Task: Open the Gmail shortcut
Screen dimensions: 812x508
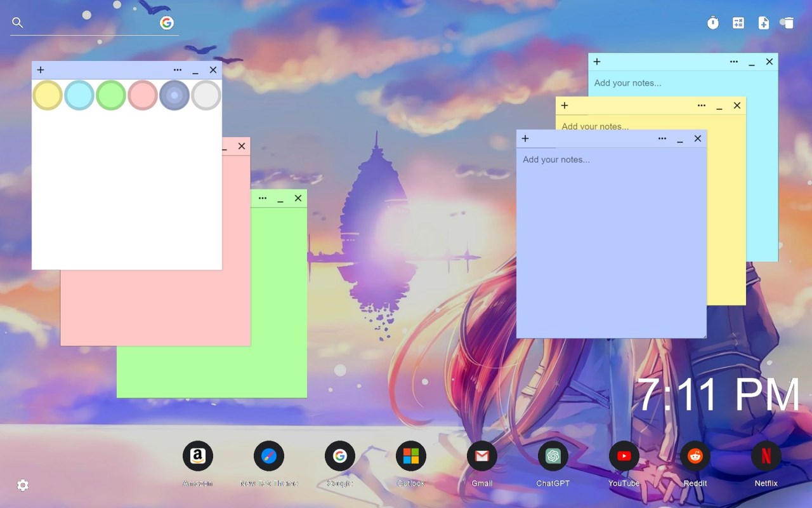Action: pyautogui.click(x=482, y=456)
